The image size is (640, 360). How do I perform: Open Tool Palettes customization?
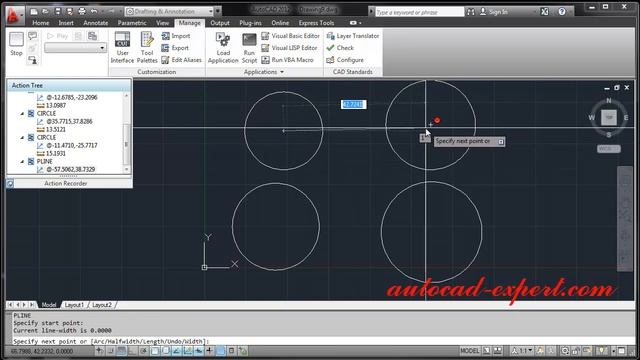147,47
